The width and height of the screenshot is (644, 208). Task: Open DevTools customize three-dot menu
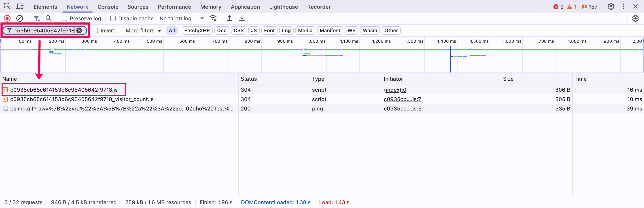coord(623,6)
